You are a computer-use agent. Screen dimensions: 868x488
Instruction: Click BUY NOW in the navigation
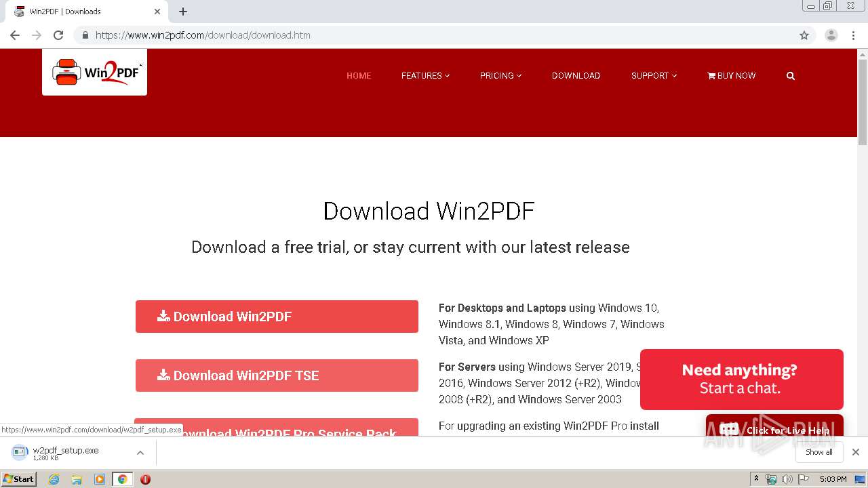pyautogui.click(x=731, y=76)
